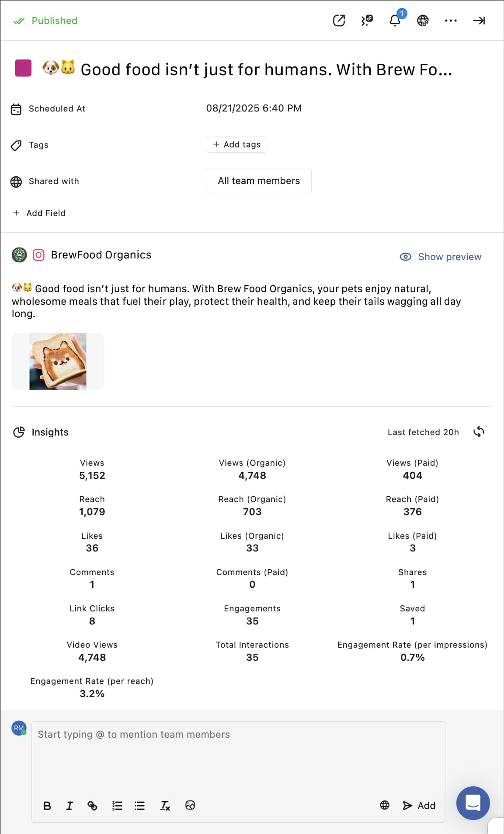This screenshot has height=834, width=504.
Task: Open post in external window icon
Action: click(x=339, y=21)
